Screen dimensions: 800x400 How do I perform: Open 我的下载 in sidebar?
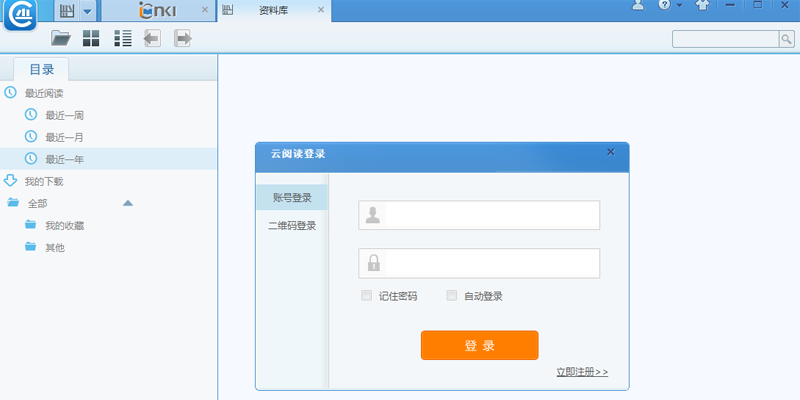click(x=44, y=182)
